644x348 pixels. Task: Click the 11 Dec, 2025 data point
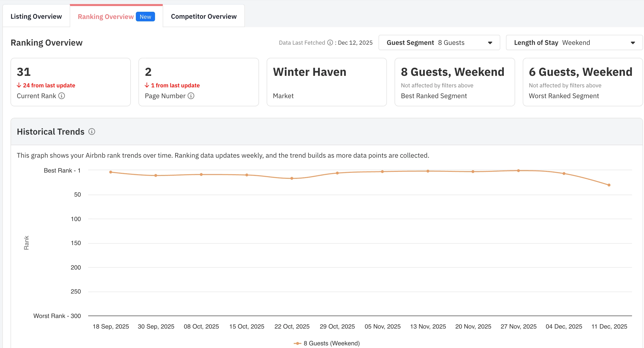click(609, 185)
